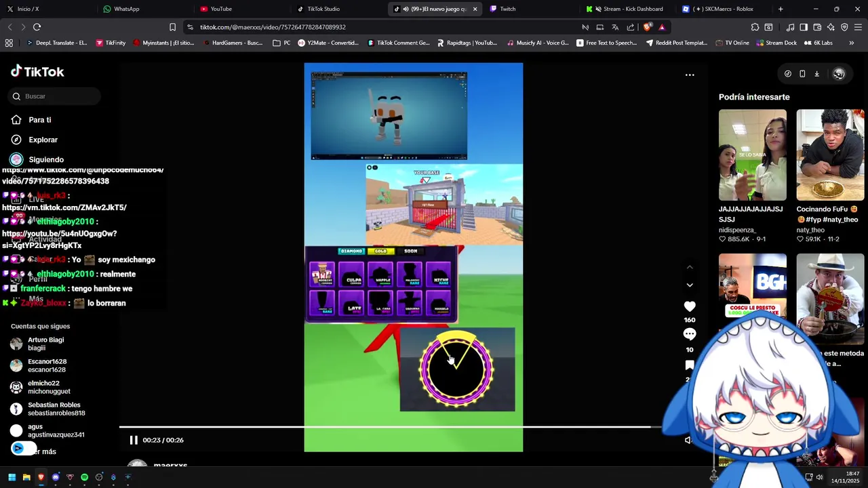
Task: Open Spotify from the taskbar
Action: click(84, 477)
